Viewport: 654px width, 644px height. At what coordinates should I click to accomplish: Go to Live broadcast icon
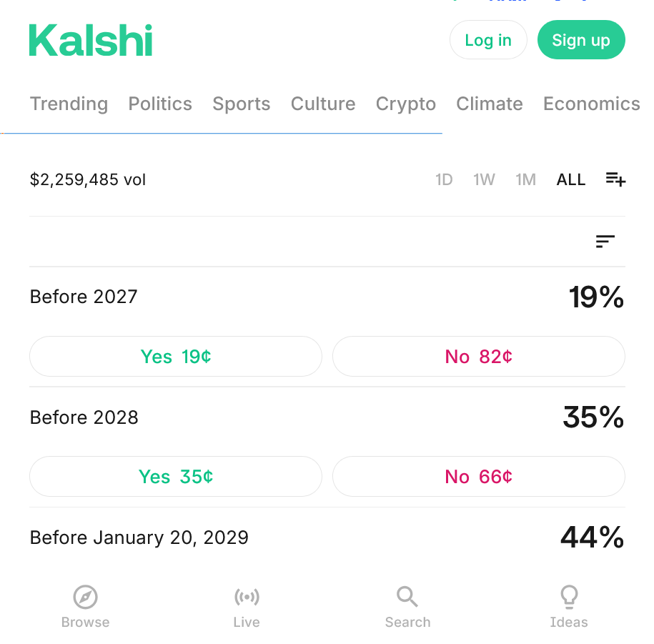(247, 597)
